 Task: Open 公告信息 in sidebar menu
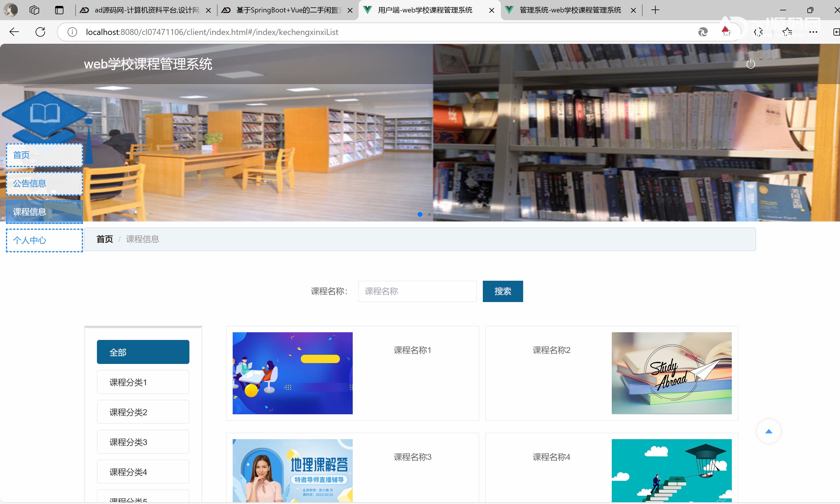pyautogui.click(x=44, y=183)
